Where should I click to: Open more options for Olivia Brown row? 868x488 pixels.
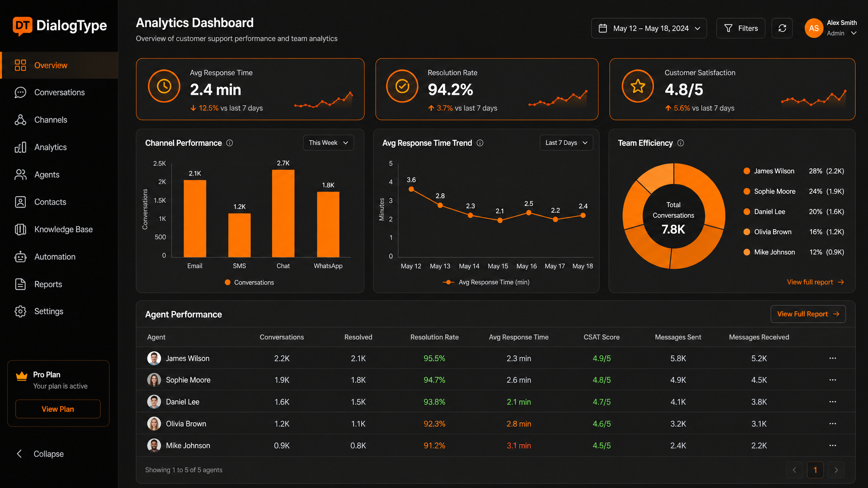coord(833,424)
